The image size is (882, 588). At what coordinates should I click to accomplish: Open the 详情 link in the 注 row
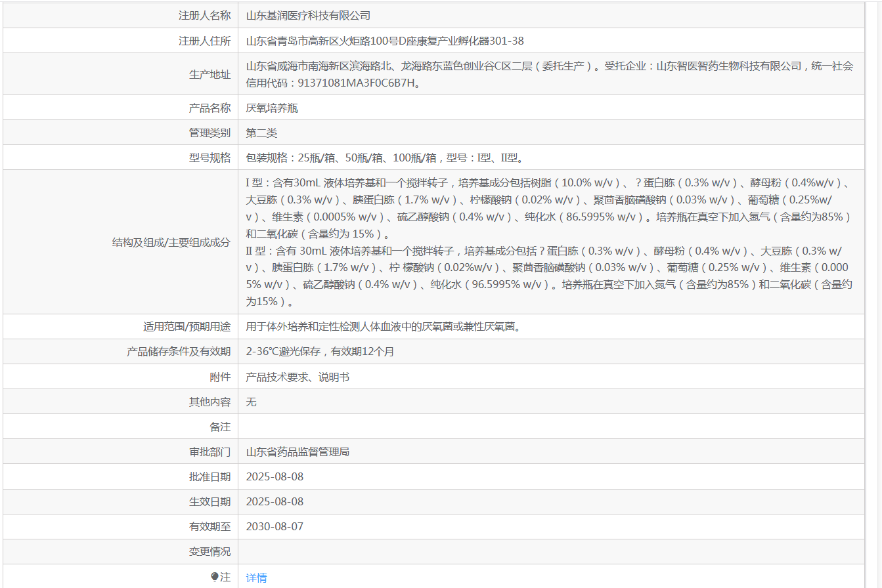click(x=256, y=577)
